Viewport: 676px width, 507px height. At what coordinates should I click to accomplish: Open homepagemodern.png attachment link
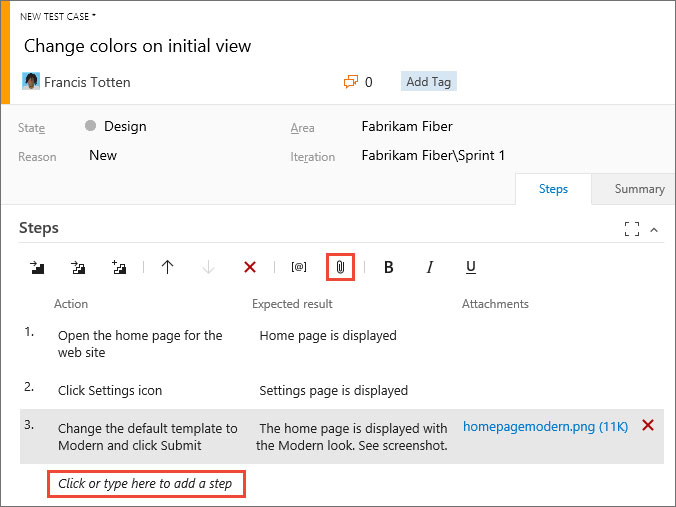(545, 426)
